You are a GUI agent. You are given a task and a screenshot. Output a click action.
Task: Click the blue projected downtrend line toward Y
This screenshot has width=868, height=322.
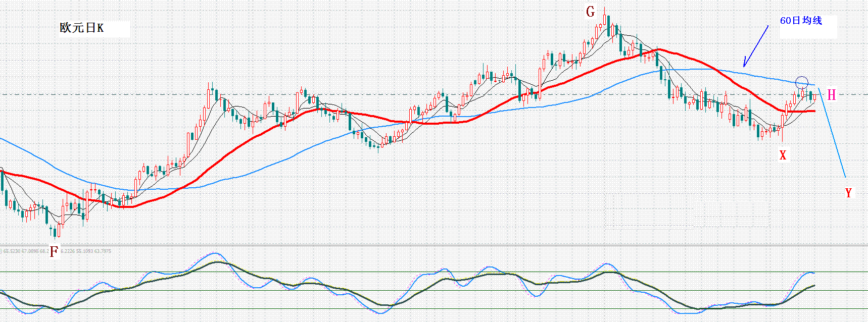(832, 132)
